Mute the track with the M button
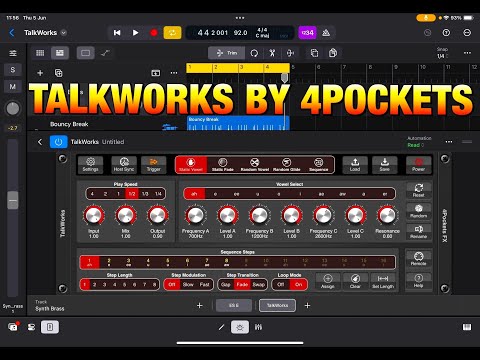The width and height of the screenshot is (480, 360). tap(13, 87)
